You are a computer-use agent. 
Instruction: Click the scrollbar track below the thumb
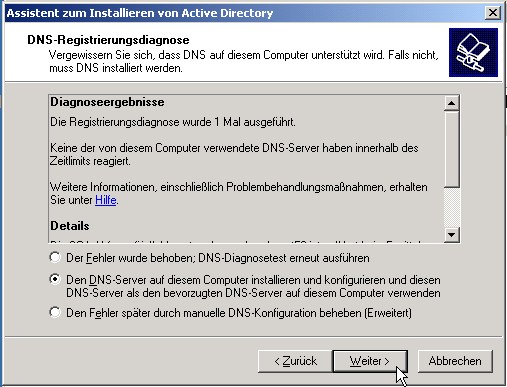pyautogui.click(x=452, y=207)
